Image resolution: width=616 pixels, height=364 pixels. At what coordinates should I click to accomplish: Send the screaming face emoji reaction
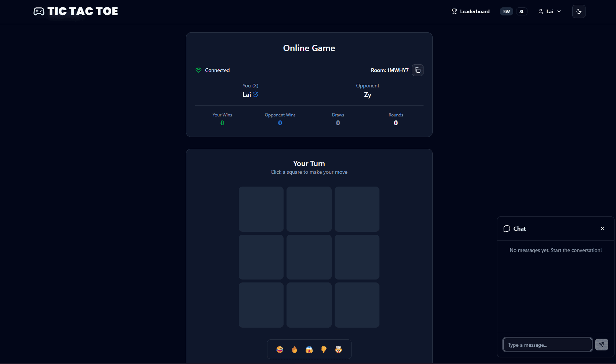(309, 349)
